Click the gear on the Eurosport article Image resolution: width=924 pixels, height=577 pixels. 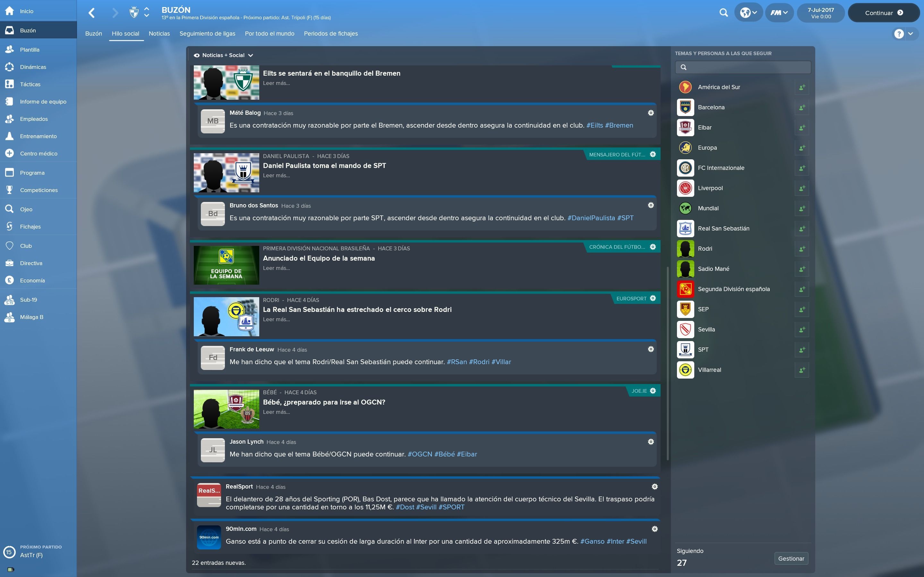pyautogui.click(x=653, y=298)
